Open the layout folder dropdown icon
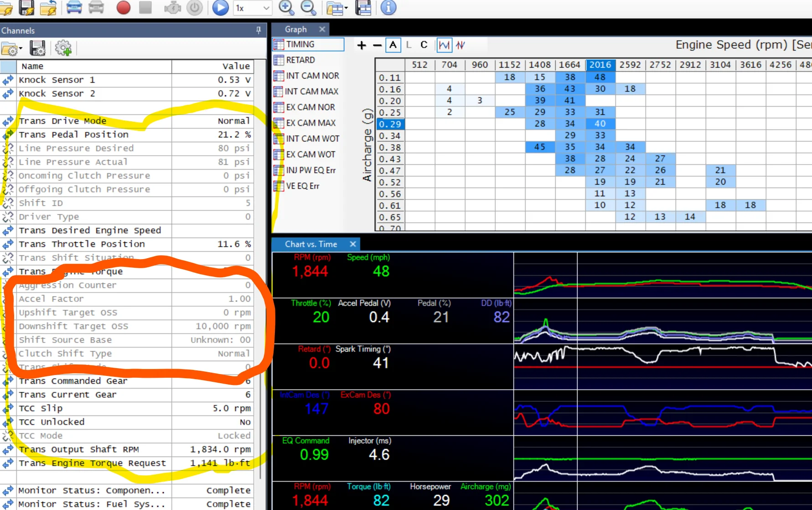The height and width of the screenshot is (510, 812). (x=337, y=8)
